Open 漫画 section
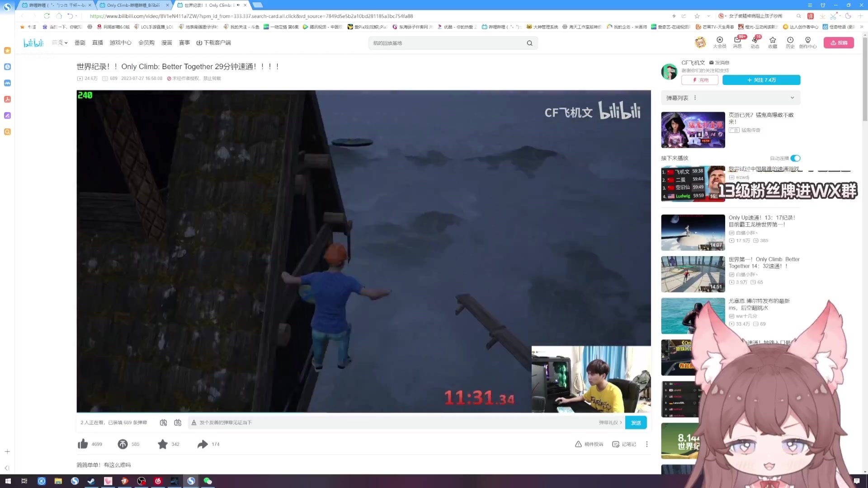Image resolution: width=868 pixels, height=488 pixels. pos(167,42)
